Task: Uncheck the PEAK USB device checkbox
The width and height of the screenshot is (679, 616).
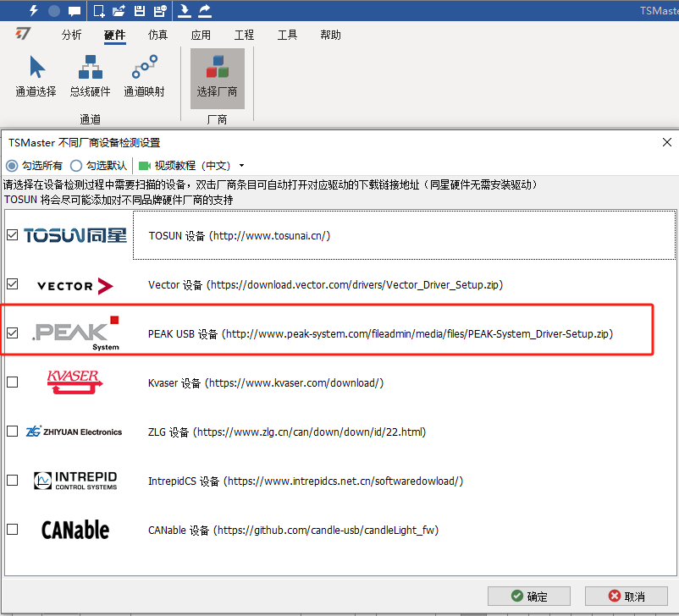Action: (13, 333)
